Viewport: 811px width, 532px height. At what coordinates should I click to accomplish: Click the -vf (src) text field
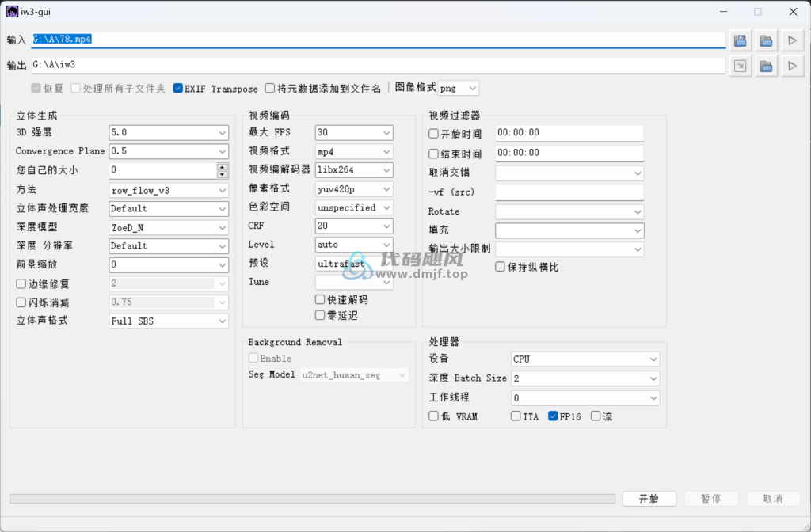coord(569,192)
